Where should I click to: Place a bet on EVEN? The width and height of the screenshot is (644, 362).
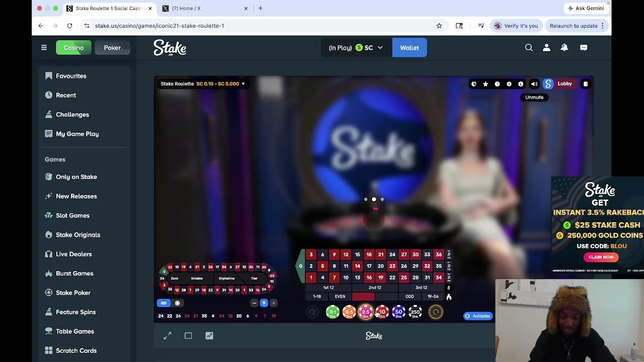click(x=340, y=297)
